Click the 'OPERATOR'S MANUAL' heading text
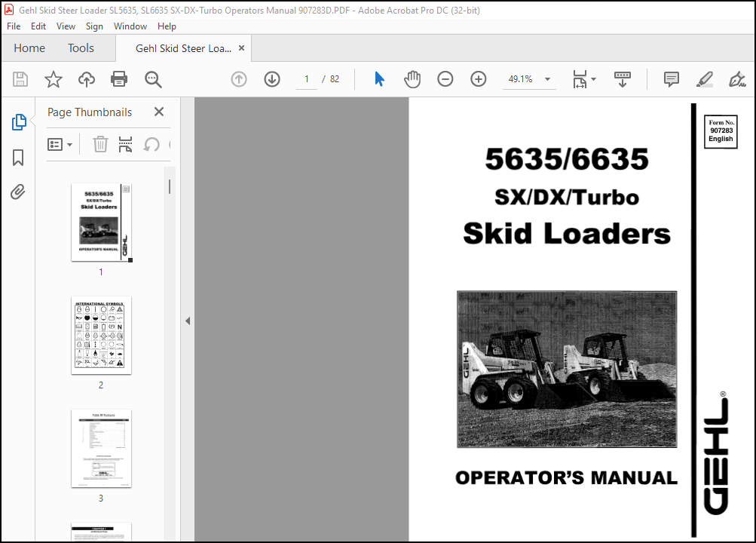Image resolution: width=756 pixels, height=543 pixels. click(567, 477)
